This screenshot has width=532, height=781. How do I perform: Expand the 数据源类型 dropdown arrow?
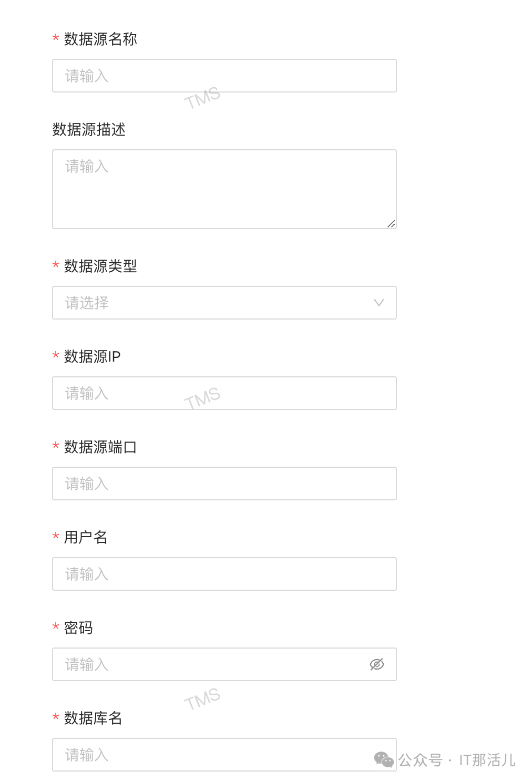[x=378, y=303]
